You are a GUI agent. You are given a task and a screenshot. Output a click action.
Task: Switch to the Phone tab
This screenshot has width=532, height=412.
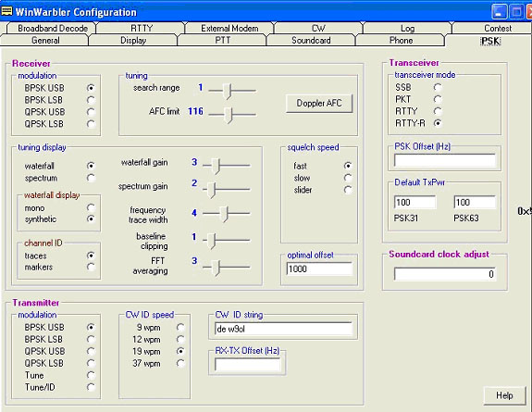(401, 40)
